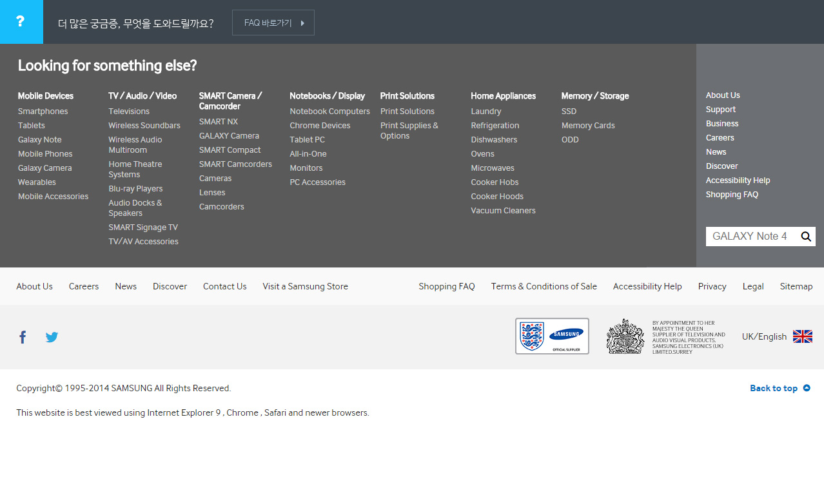Select the SMART Compact link
824x504 pixels.
(230, 150)
